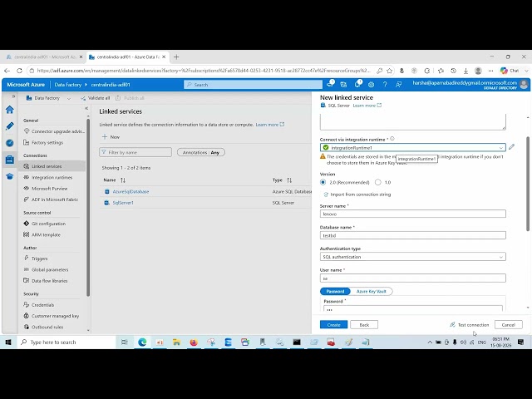The image size is (532, 399).
Task: Click the integration runtime info icon
Action: tap(392, 139)
